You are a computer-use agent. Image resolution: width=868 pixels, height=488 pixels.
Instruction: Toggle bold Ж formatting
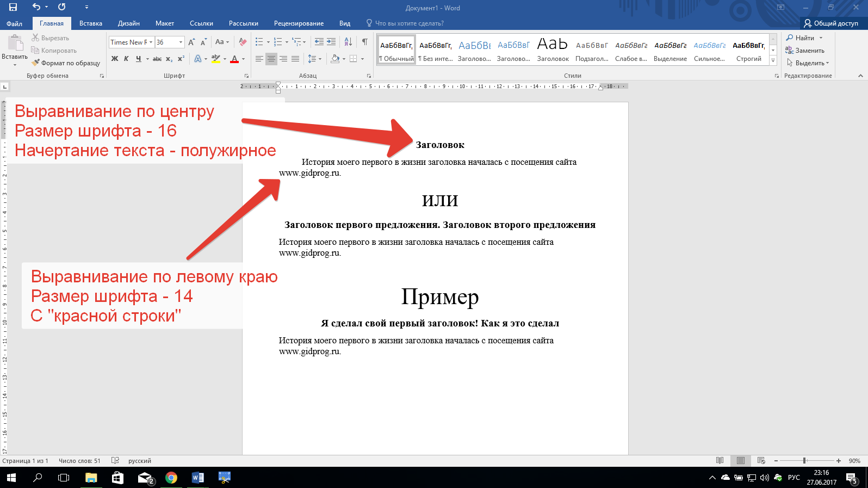115,59
